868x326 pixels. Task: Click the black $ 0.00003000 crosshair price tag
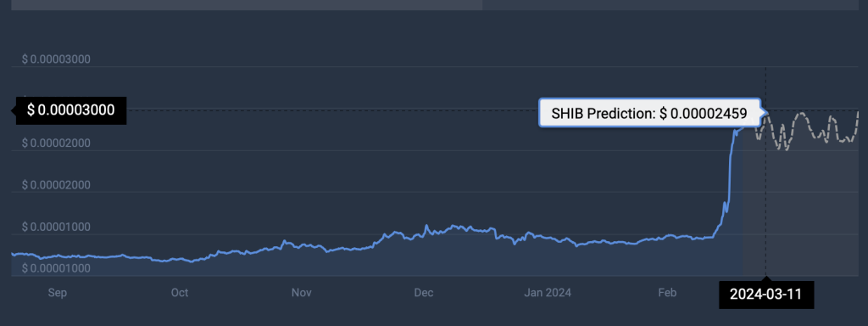[x=71, y=110]
